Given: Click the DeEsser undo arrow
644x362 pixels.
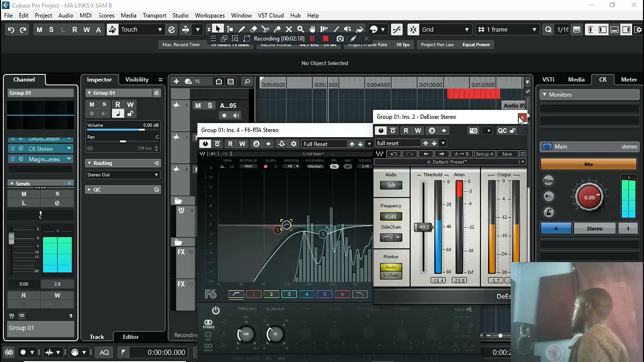Looking at the screenshot, I should (394, 154).
